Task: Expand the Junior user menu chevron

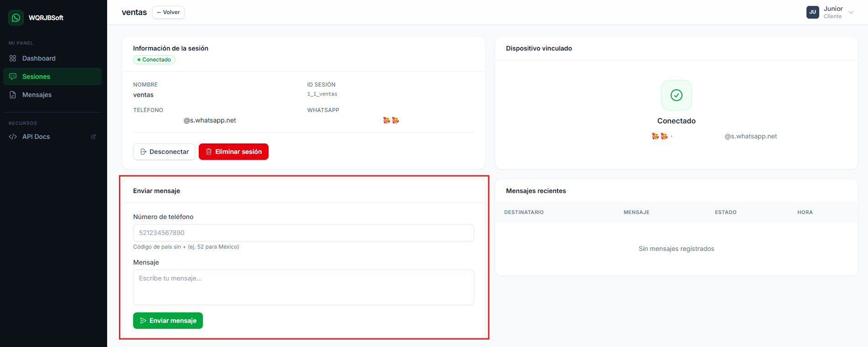Action: (851, 12)
